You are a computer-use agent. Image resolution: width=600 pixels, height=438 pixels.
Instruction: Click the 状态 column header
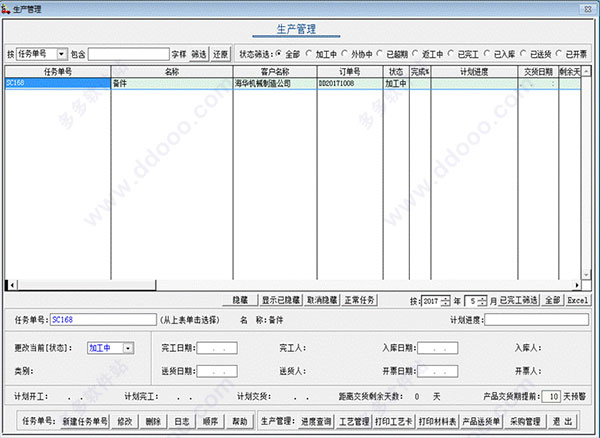396,72
